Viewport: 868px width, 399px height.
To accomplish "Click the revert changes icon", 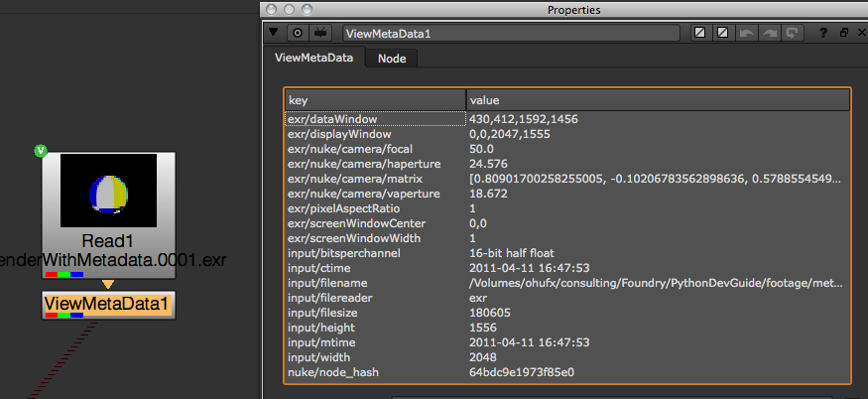I will tap(791, 33).
